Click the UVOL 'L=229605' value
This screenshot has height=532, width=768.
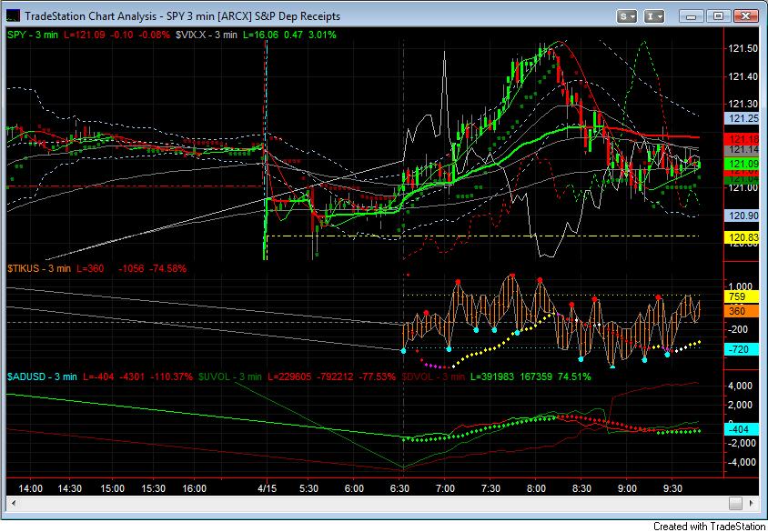(290, 376)
